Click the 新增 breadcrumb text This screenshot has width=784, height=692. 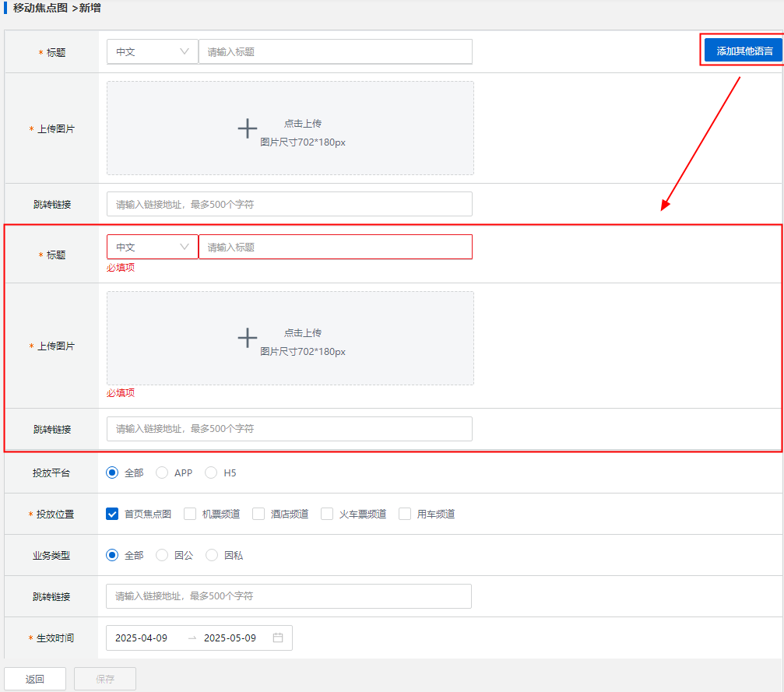(x=90, y=8)
